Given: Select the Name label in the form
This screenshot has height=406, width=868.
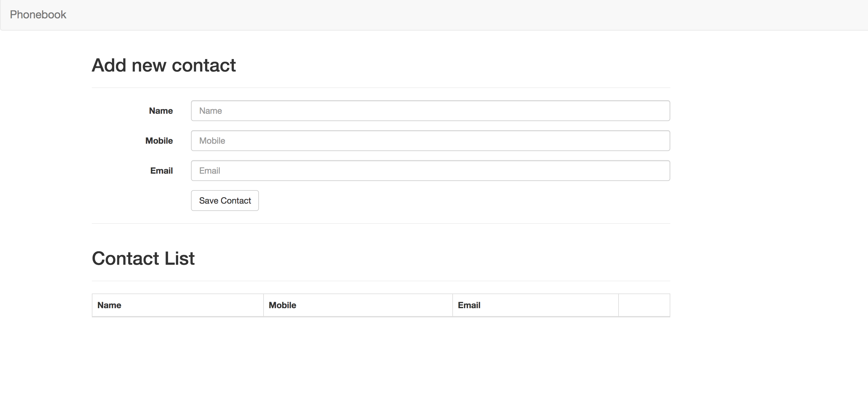Looking at the screenshot, I should [x=161, y=110].
